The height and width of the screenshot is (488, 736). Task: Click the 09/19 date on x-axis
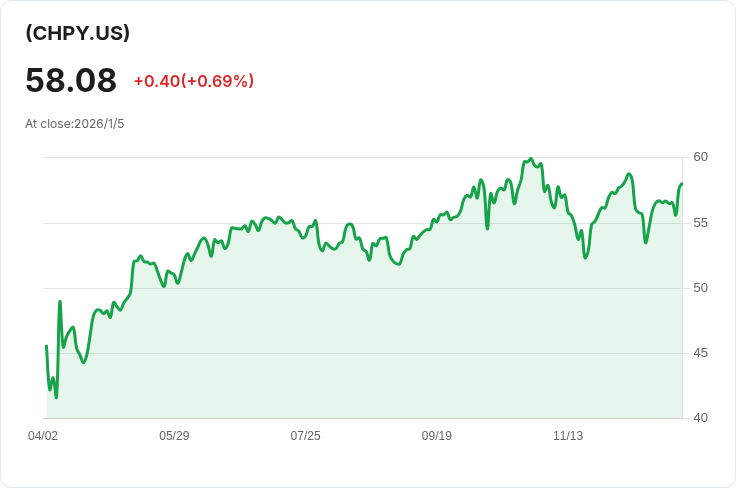coord(437,436)
